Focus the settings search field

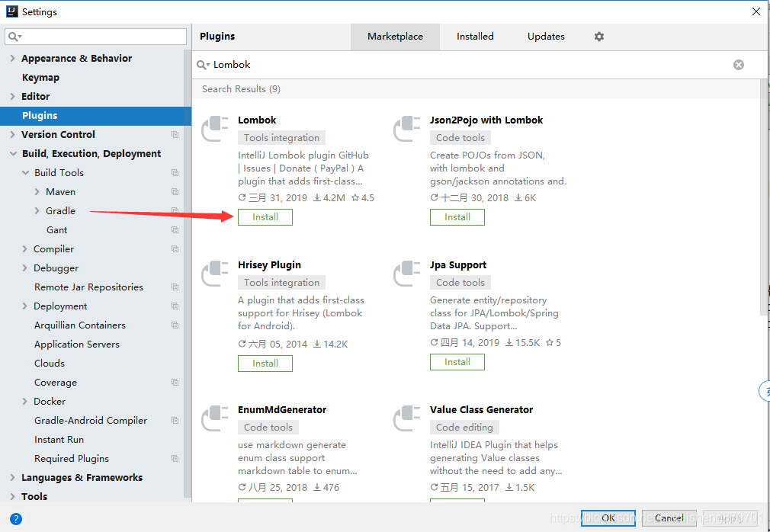pyautogui.click(x=96, y=37)
